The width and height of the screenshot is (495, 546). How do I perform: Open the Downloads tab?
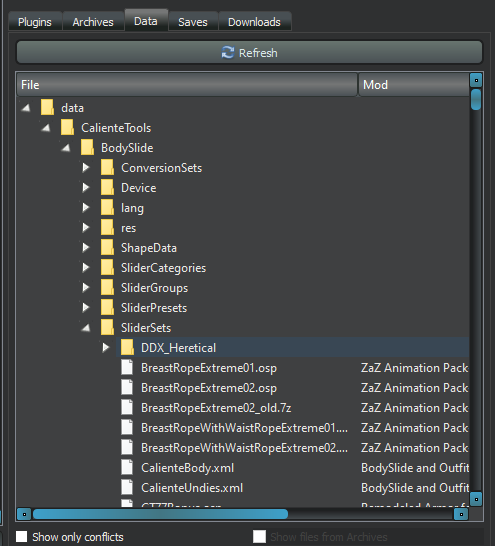pos(254,22)
